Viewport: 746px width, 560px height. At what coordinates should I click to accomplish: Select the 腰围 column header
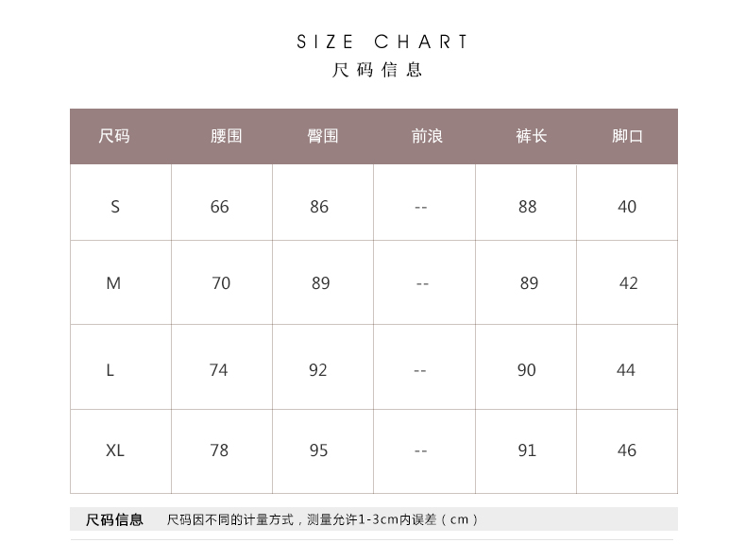pos(226,136)
